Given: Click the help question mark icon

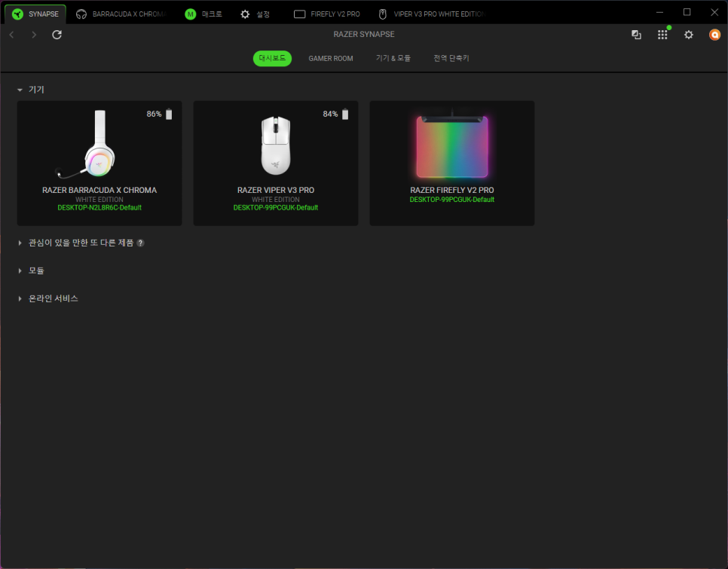Looking at the screenshot, I should click(140, 243).
